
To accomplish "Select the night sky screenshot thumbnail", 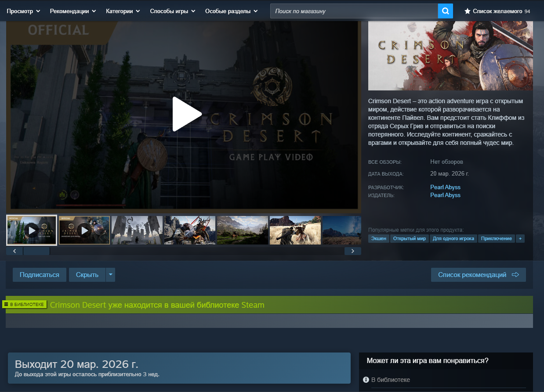I will [342, 230].
